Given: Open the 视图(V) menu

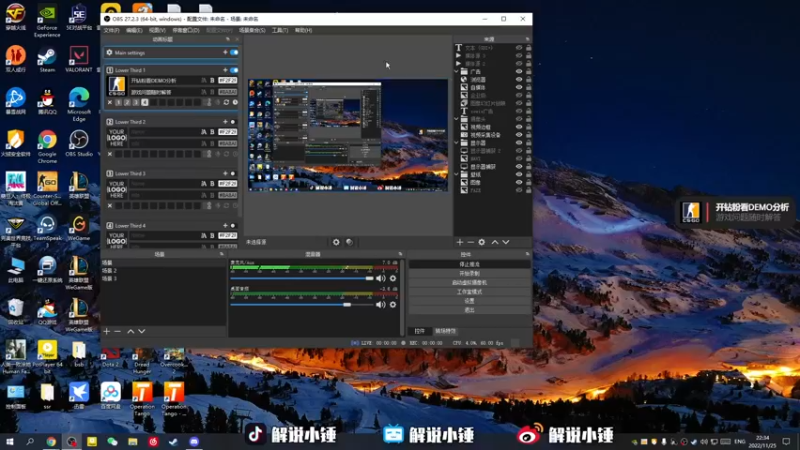Looking at the screenshot, I should tap(157, 31).
